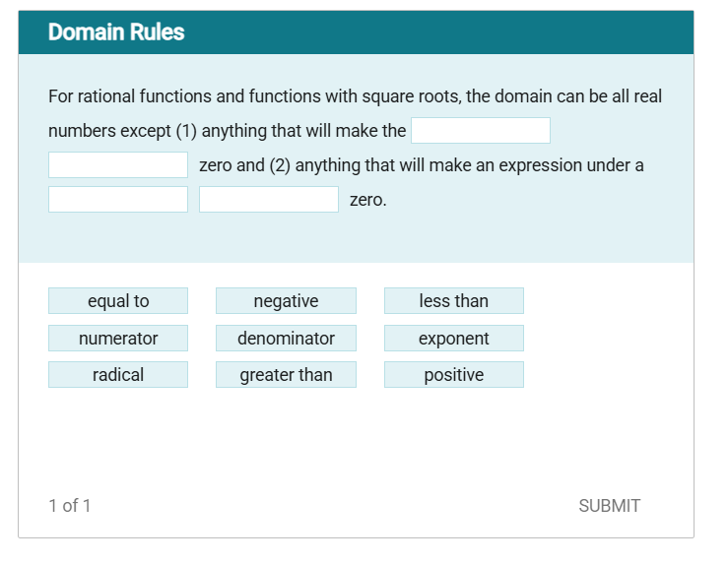Click the text 'numbers except (1)'

coord(122,131)
